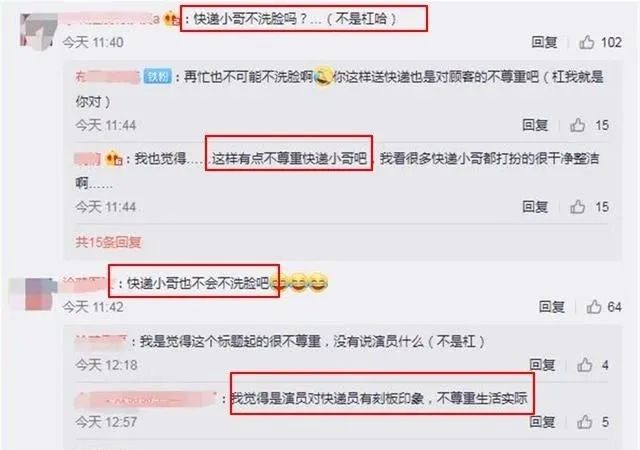This screenshot has height=450, width=640.
Task: Like the comment with 102 likes
Action: click(x=587, y=42)
